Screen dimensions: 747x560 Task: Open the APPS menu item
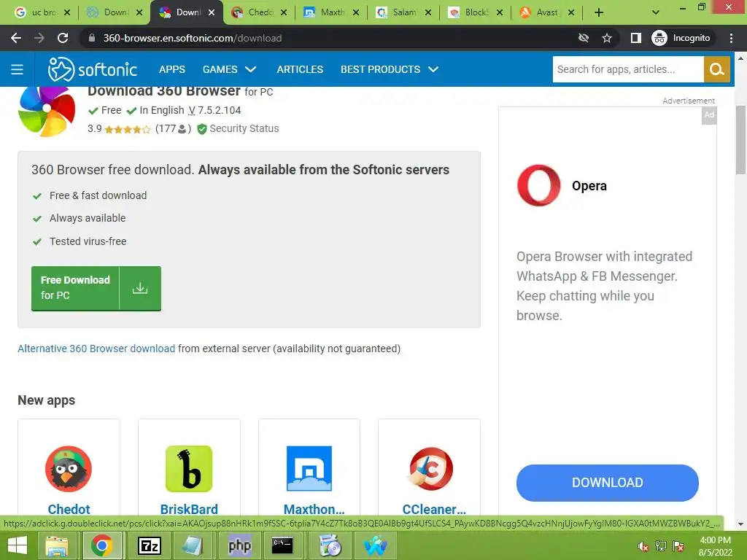tap(172, 69)
